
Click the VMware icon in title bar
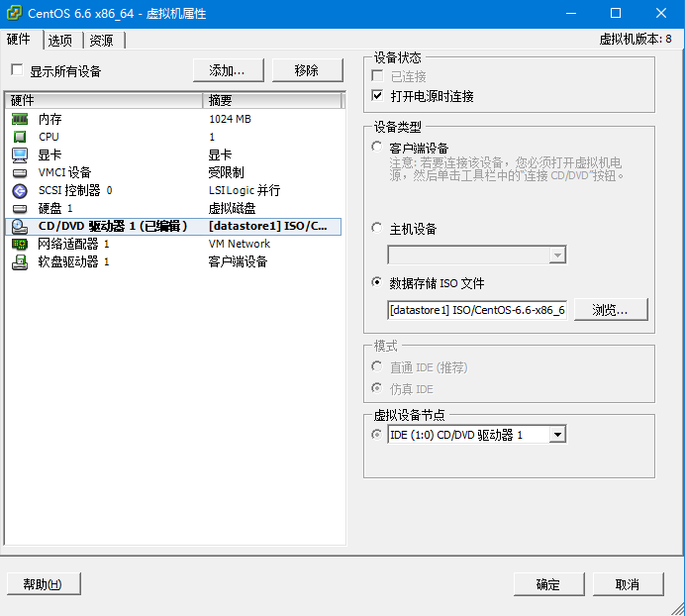(x=14, y=13)
